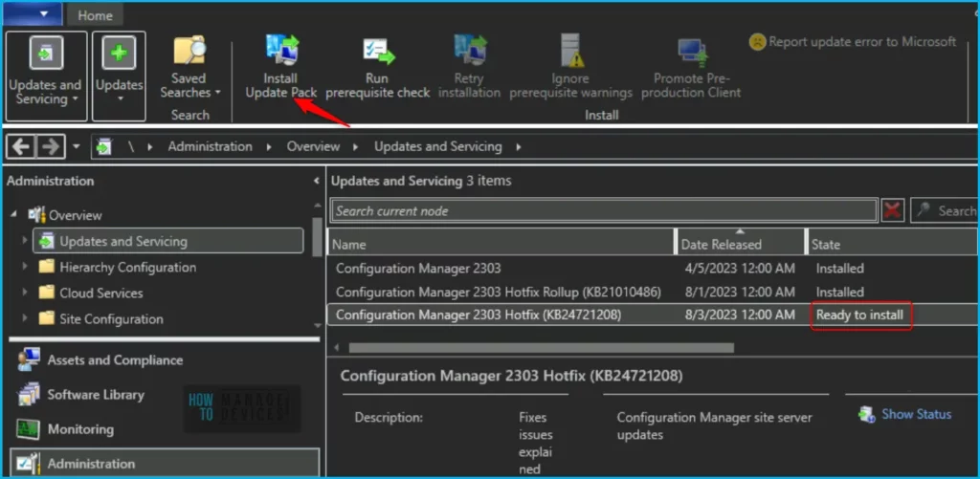Click the Site Configuration folder icon
Image resolution: width=980 pixels, height=479 pixels.
pyautogui.click(x=46, y=318)
